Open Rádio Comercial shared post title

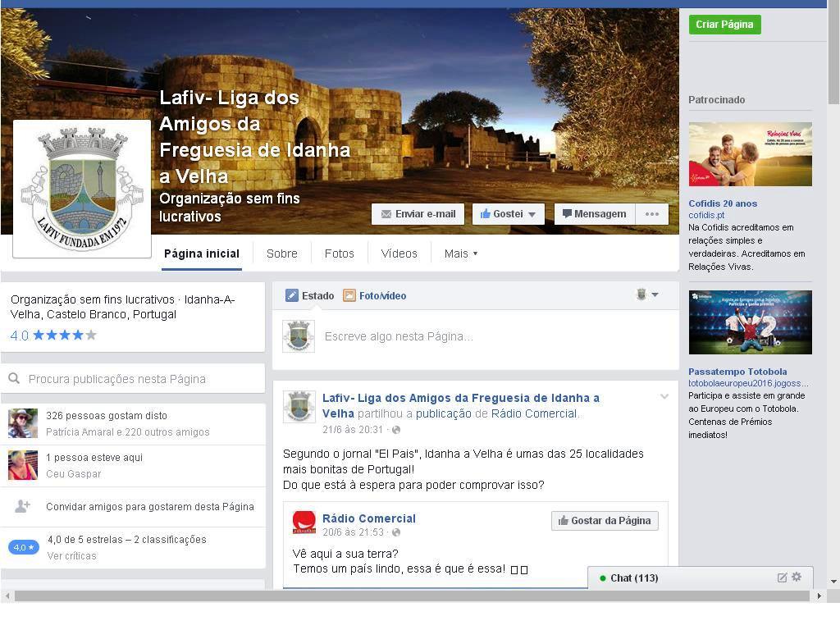point(369,518)
